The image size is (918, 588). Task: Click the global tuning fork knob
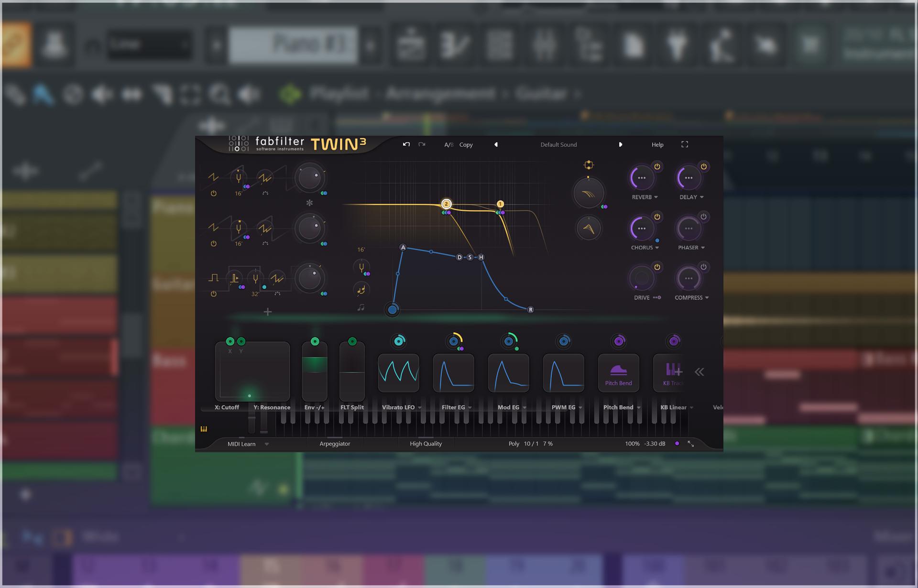pos(361,267)
